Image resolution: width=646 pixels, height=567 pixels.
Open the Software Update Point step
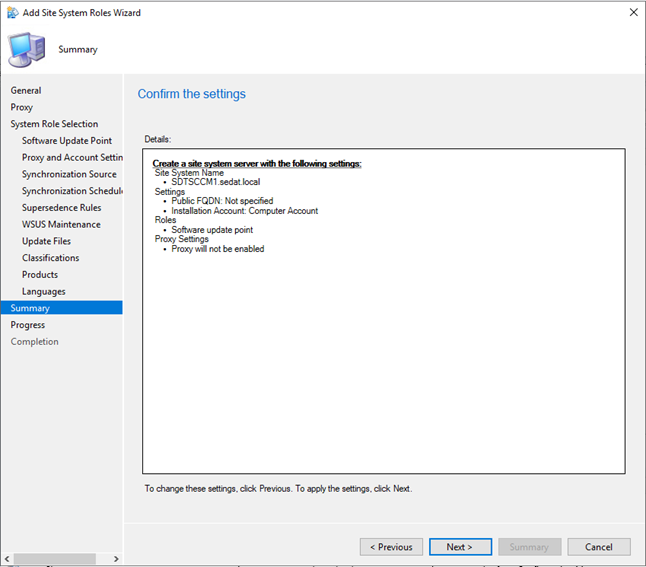point(67,141)
